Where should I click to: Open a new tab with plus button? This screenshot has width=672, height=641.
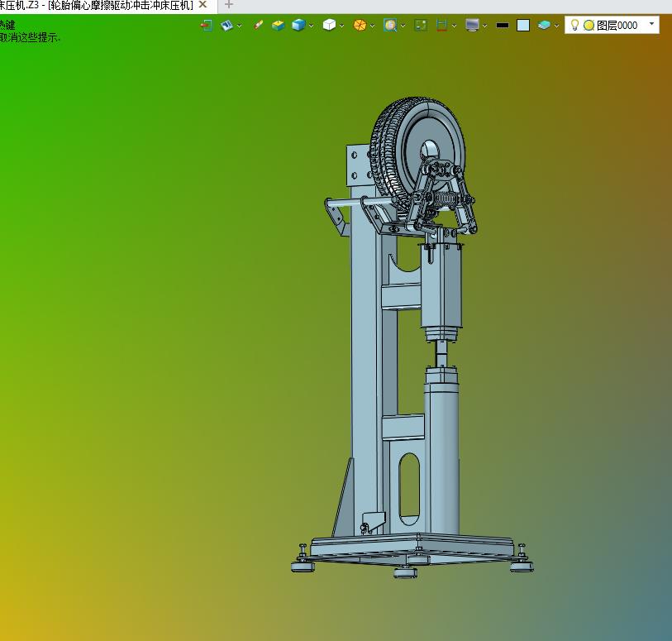(229, 5)
